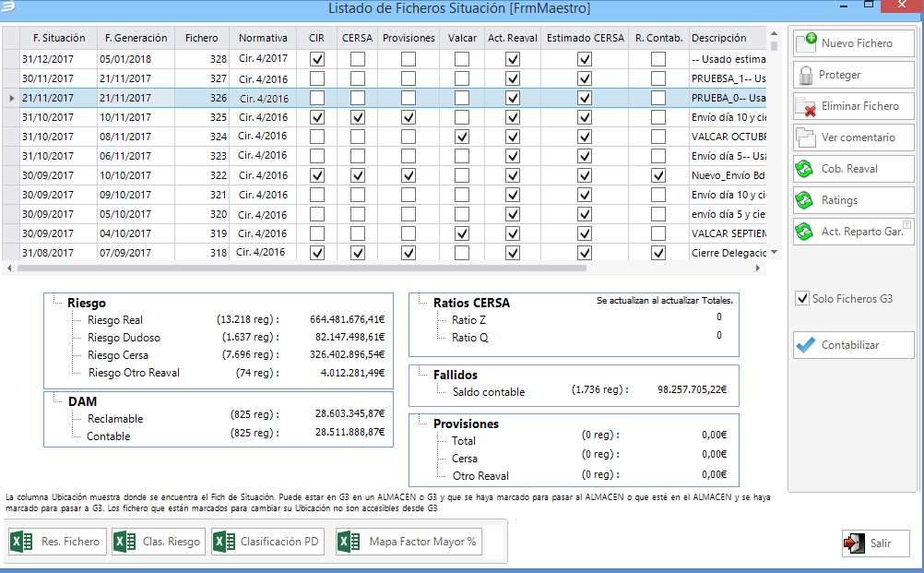The image size is (924, 573).
Task: Check CERSA for fichero 320
Action: pyautogui.click(x=357, y=215)
